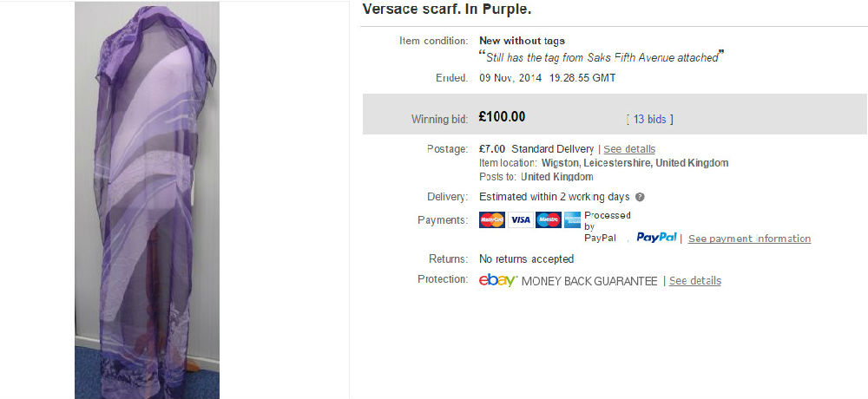The width and height of the screenshot is (868, 399).
Task: Click the Money Back Guarantee text
Action: [x=589, y=281]
